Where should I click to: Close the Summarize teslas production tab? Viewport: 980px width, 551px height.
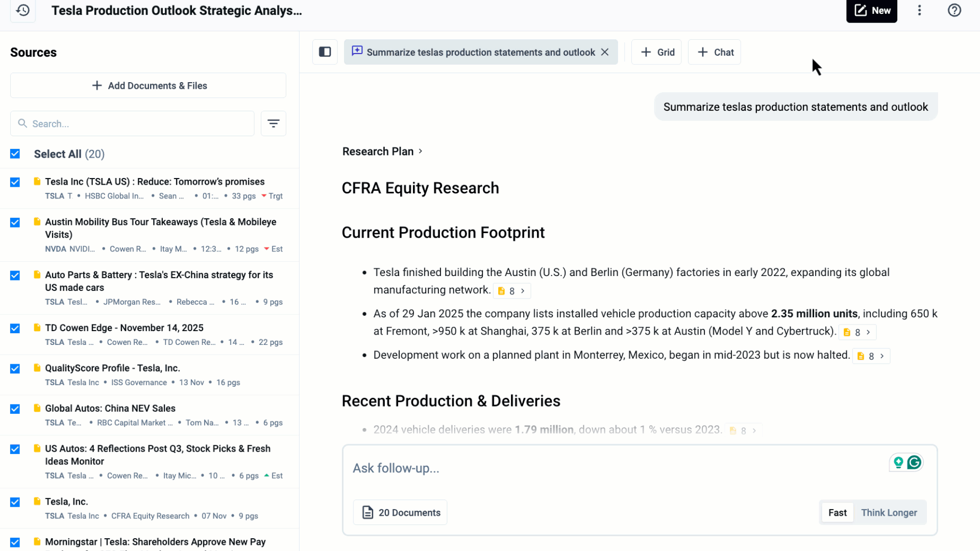click(x=605, y=52)
